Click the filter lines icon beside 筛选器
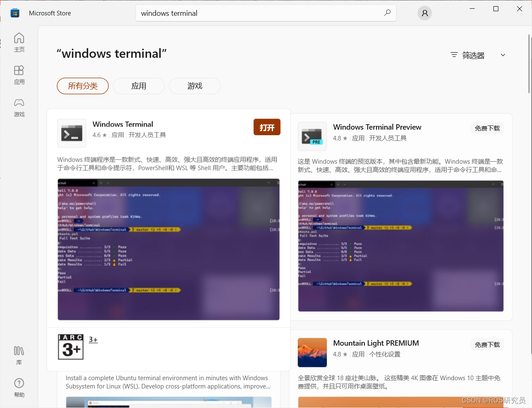The image size is (532, 408). (454, 55)
